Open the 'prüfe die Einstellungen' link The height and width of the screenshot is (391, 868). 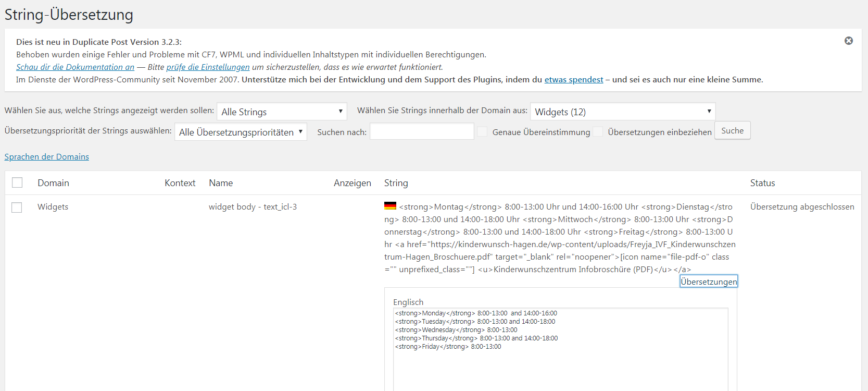(x=208, y=67)
